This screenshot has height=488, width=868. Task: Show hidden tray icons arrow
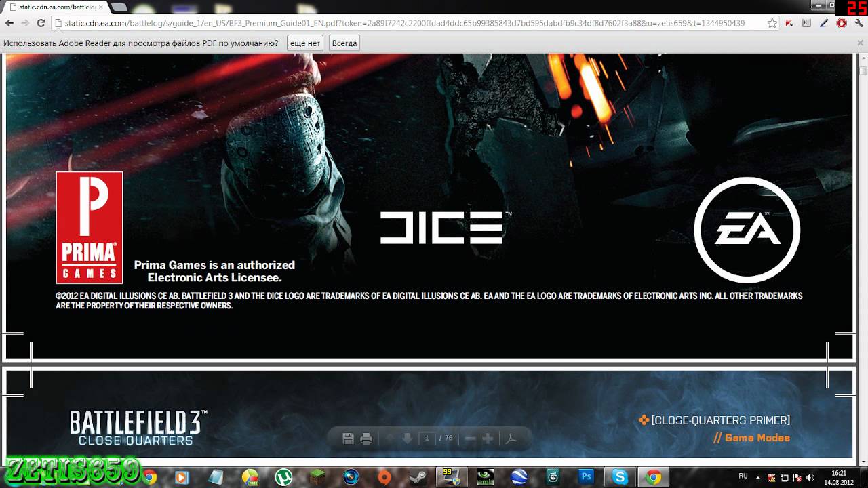[758, 477]
